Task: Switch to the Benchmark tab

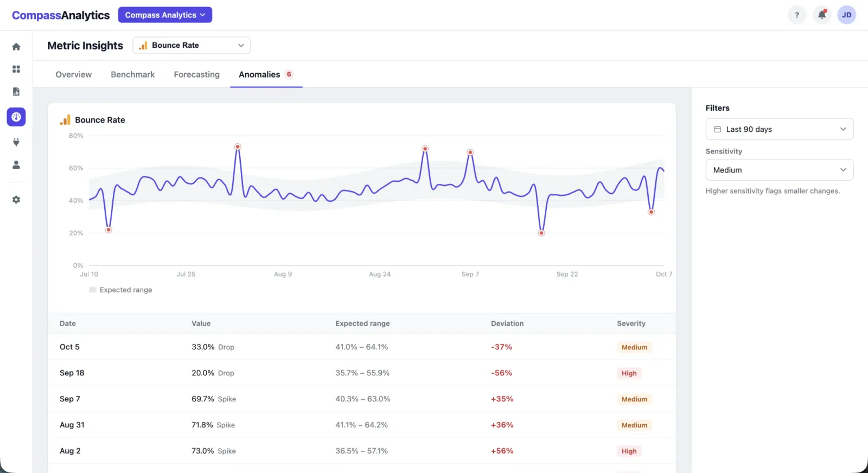Action: (x=133, y=74)
